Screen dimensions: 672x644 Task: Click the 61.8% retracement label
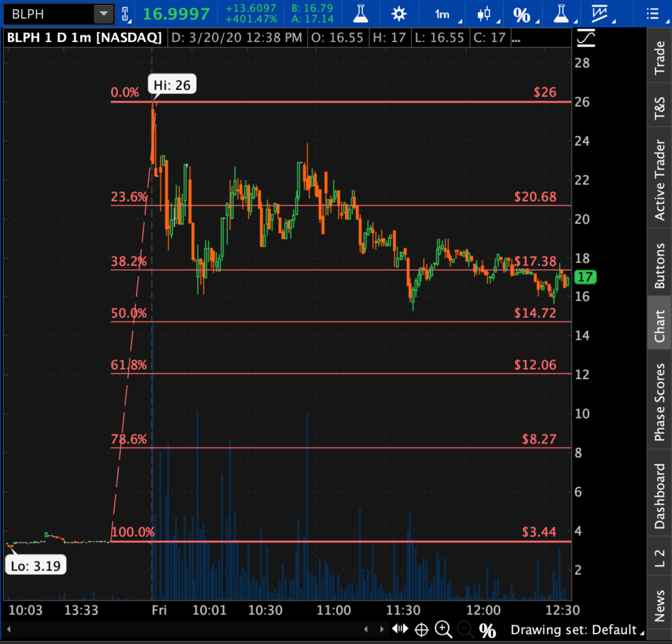point(129,365)
